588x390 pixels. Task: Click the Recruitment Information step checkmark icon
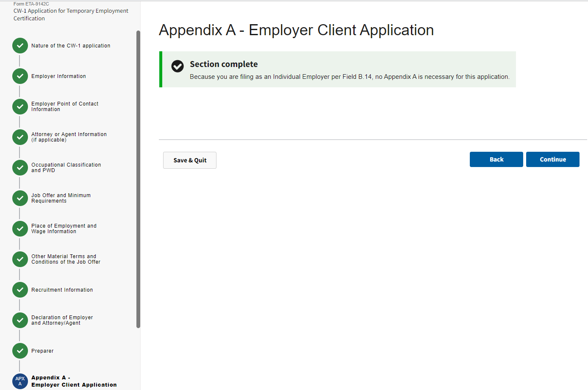click(20, 290)
